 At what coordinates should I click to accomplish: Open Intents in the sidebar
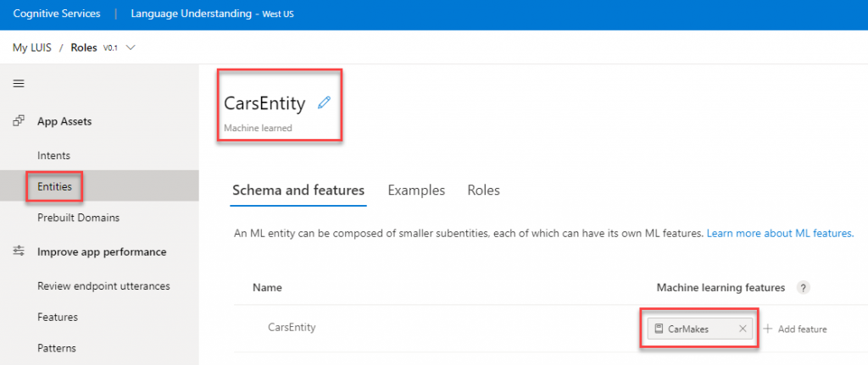[53, 156]
